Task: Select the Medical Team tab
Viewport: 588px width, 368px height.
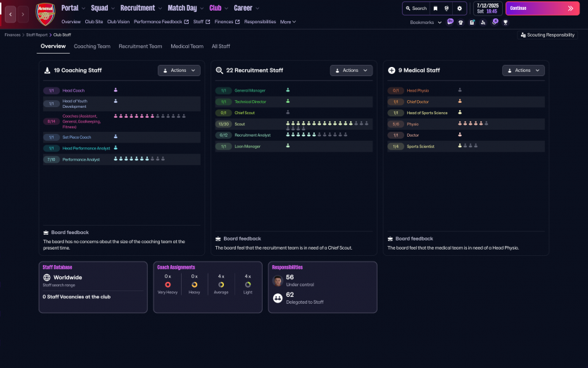Action: click(187, 47)
